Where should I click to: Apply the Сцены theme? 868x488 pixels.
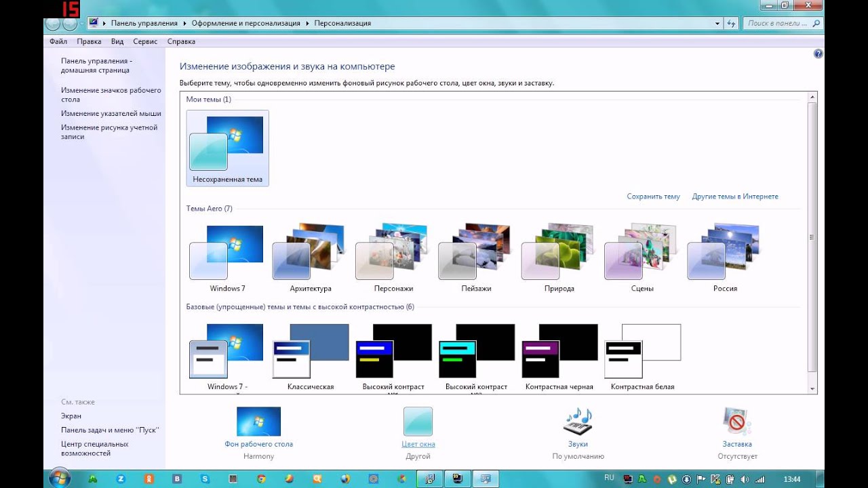point(642,259)
